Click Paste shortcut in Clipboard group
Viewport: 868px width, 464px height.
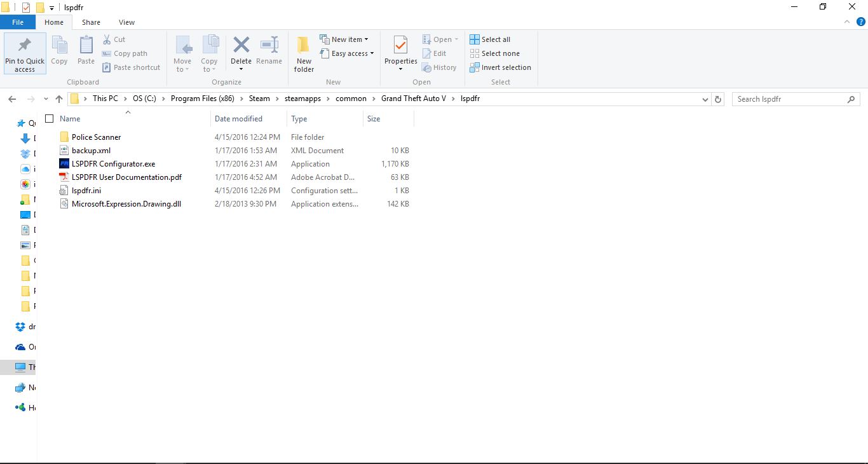(x=131, y=67)
